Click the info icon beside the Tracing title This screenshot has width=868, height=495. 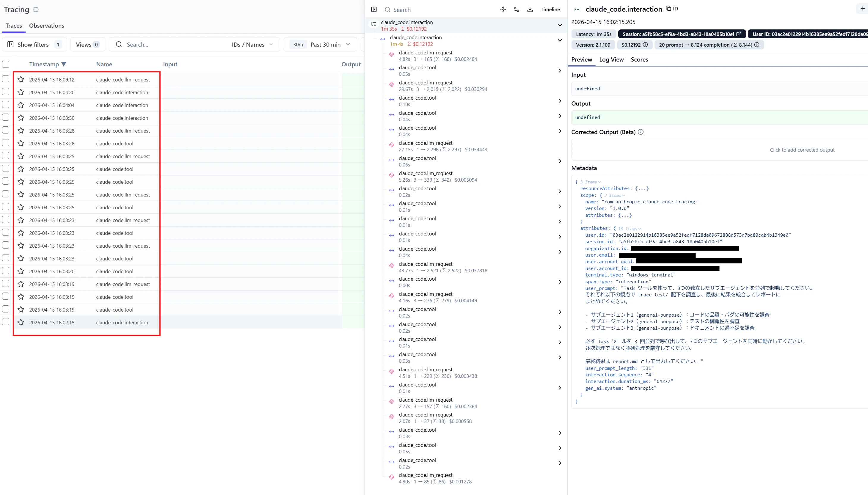pyautogui.click(x=36, y=10)
